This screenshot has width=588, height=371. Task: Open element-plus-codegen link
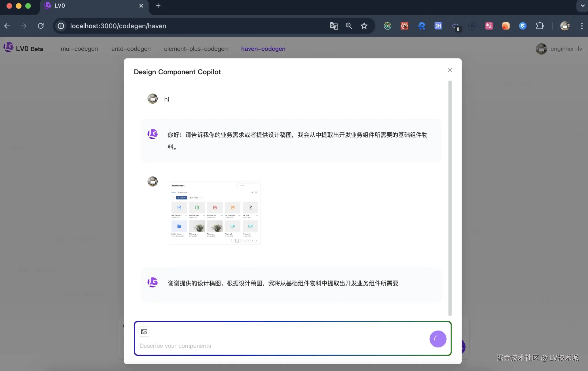196,49
